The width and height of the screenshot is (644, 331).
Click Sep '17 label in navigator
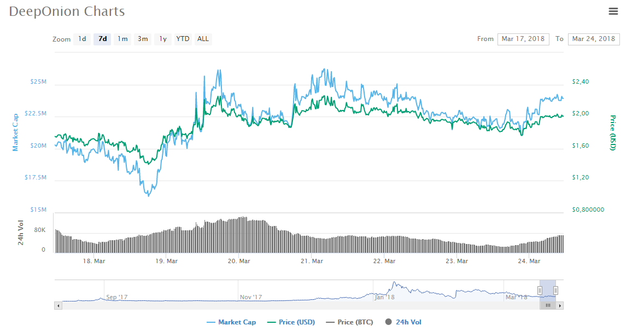tap(117, 297)
